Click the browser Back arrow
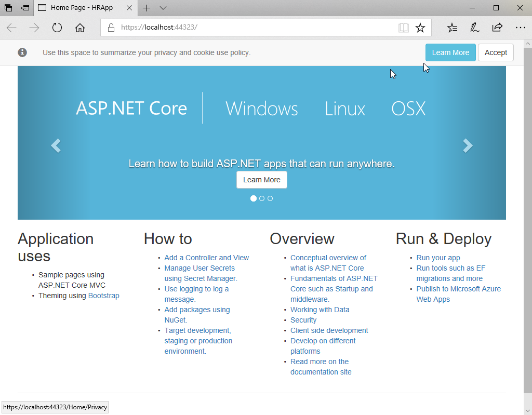Screen dimensions: 532x415 (11, 28)
